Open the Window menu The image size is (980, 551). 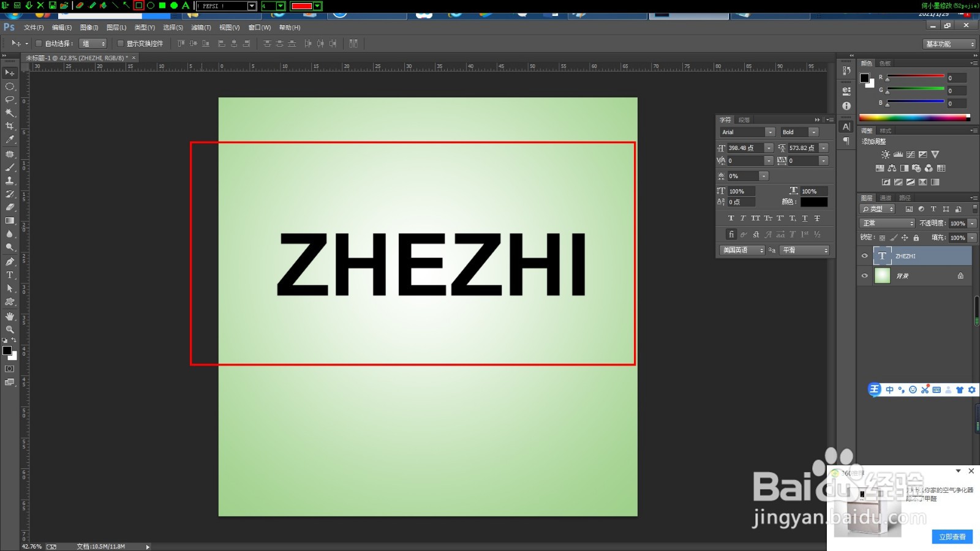pos(260,28)
